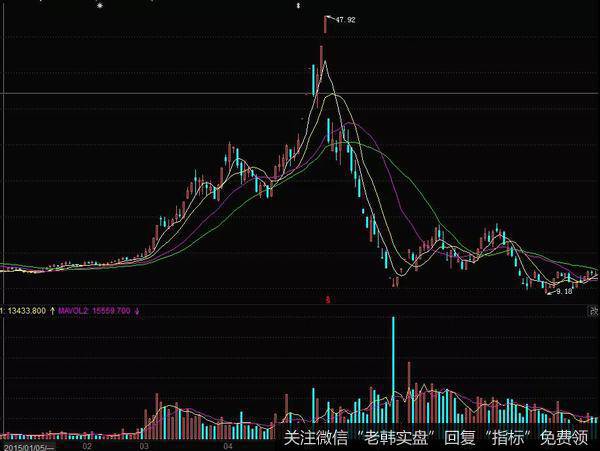Click the red 5 marker below price chart
This screenshot has height=451, width=600.
click(328, 300)
